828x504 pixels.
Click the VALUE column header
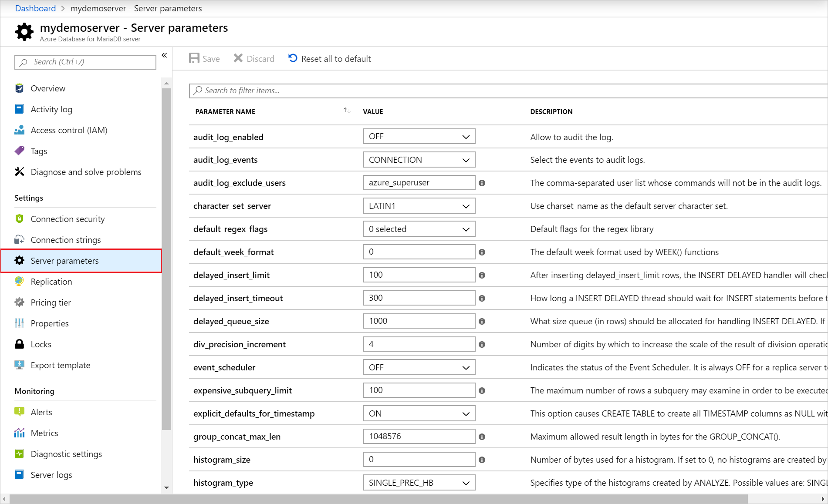click(x=373, y=112)
